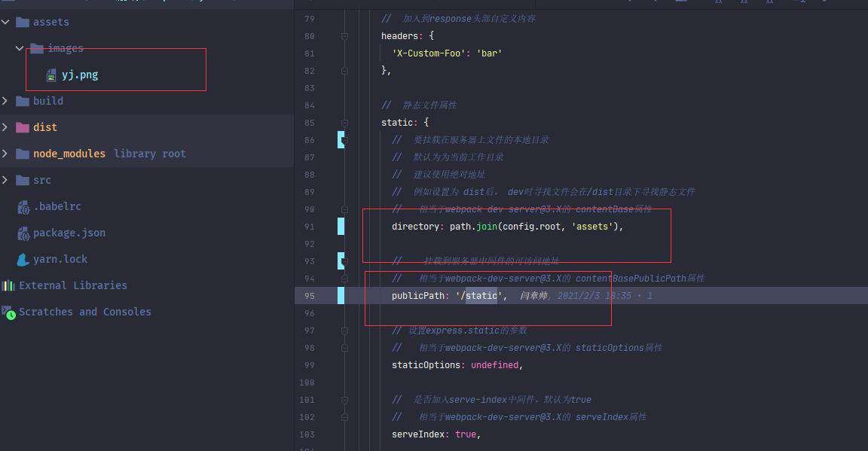Select the assets folder label

coord(51,22)
